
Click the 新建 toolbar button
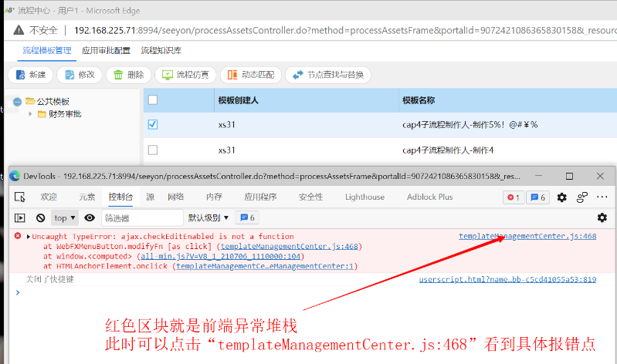tap(31, 75)
